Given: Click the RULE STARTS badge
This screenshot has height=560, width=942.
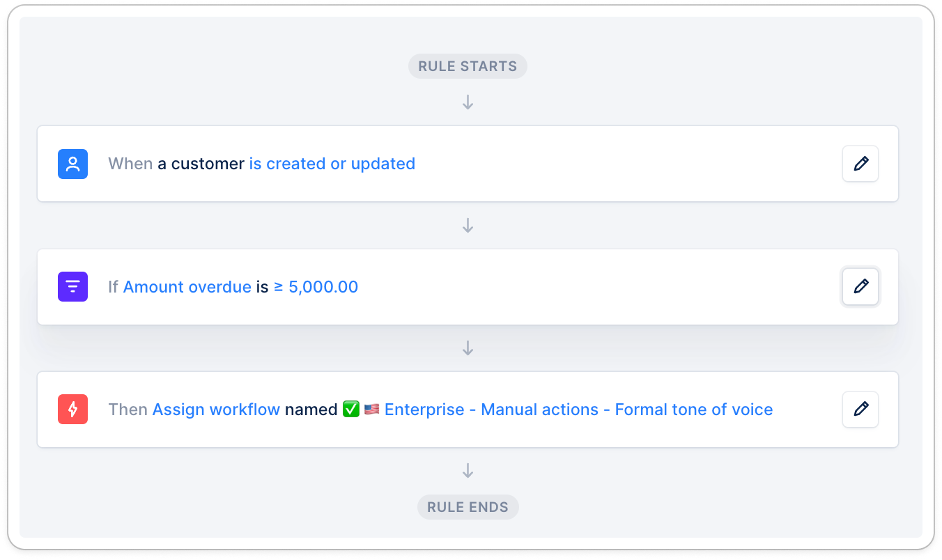Looking at the screenshot, I should click(x=468, y=67).
